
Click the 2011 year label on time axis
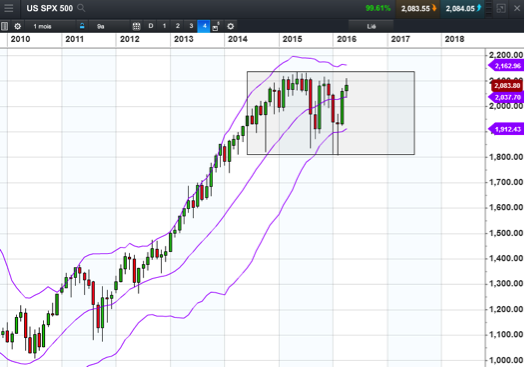74,39
